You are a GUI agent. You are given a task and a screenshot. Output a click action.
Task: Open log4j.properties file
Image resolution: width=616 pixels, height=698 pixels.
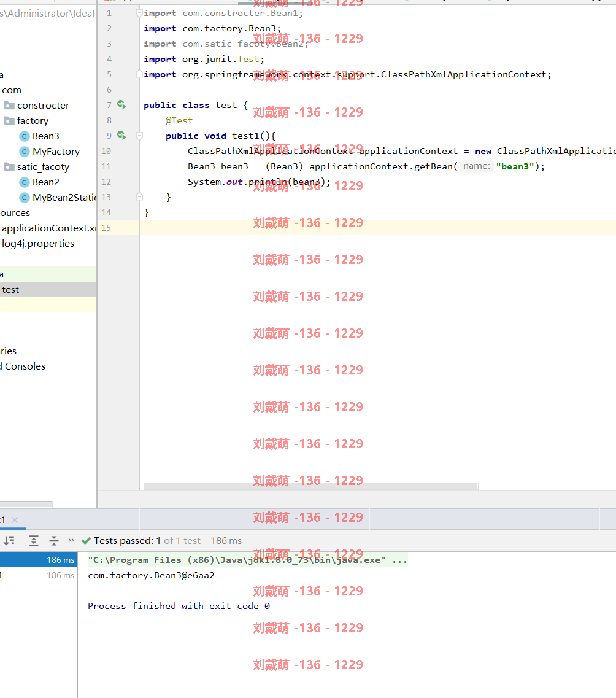click(x=38, y=244)
